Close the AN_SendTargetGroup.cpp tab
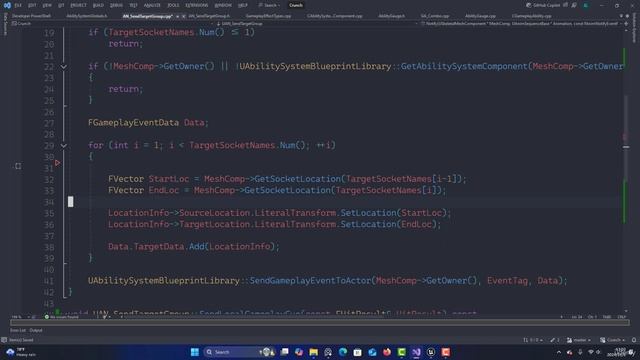This screenshot has width=640, height=360. [183, 16]
